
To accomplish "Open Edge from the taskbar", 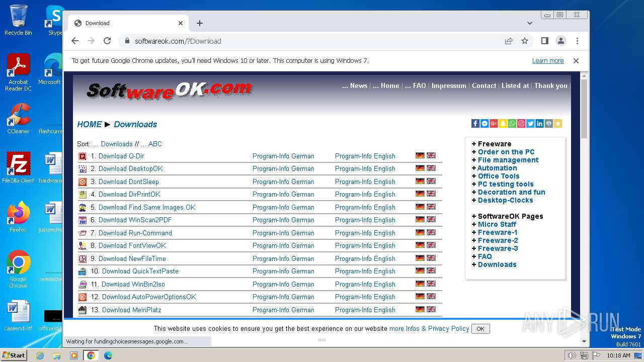I will pyautogui.click(x=108, y=355).
